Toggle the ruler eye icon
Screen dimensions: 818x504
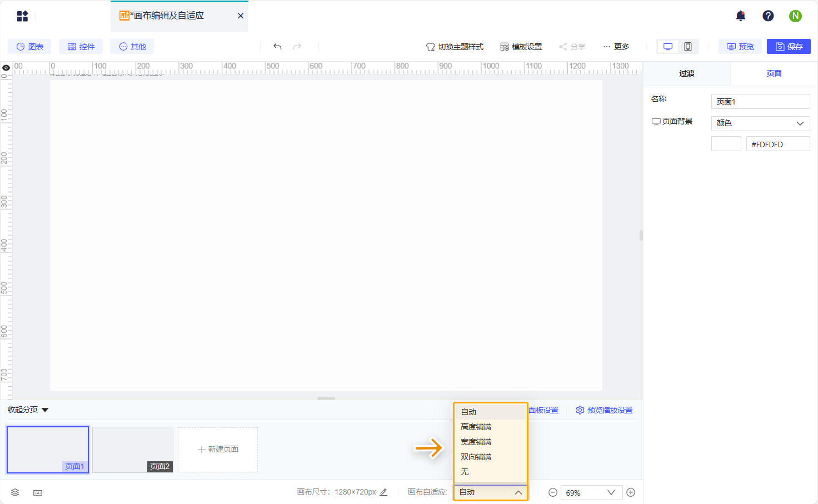pos(6,68)
